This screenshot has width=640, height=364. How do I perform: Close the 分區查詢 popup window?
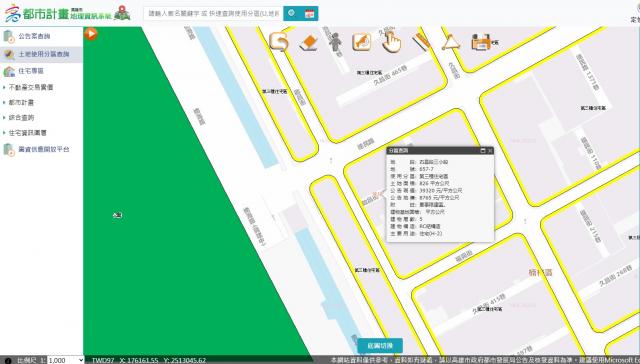(490, 151)
